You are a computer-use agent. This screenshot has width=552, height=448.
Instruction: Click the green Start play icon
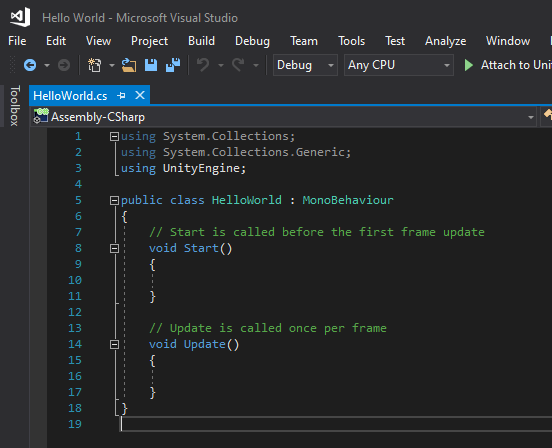click(x=468, y=65)
